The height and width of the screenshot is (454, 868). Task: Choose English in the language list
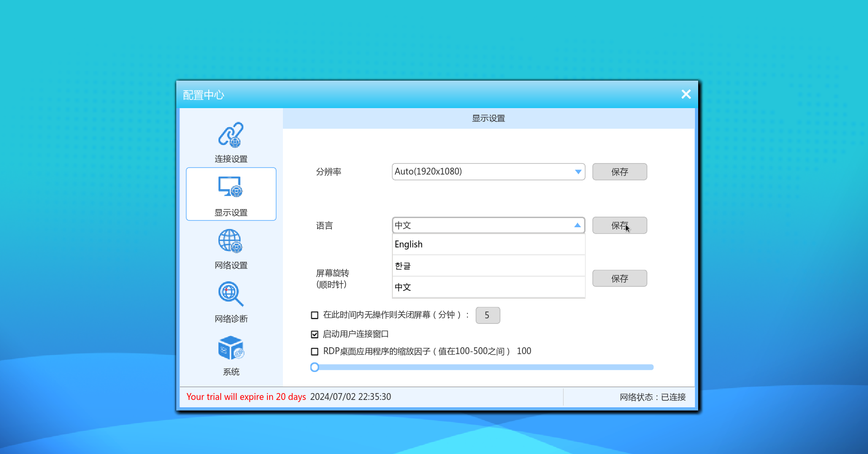(x=489, y=244)
